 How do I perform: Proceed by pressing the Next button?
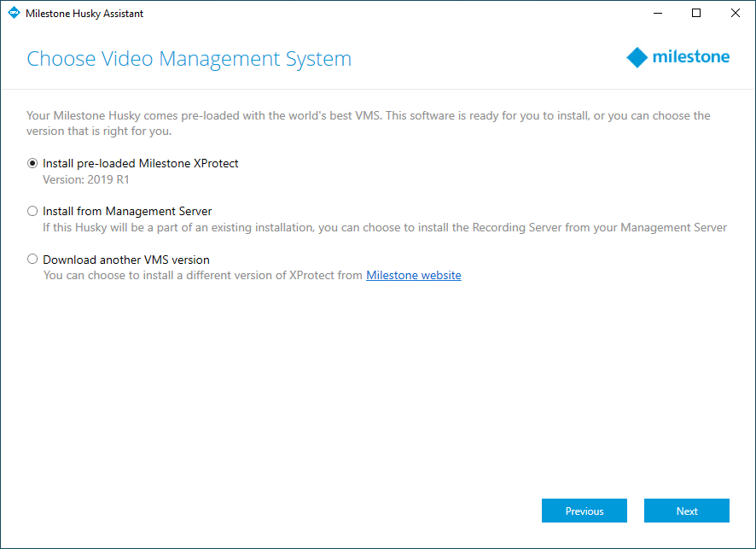[x=687, y=511]
